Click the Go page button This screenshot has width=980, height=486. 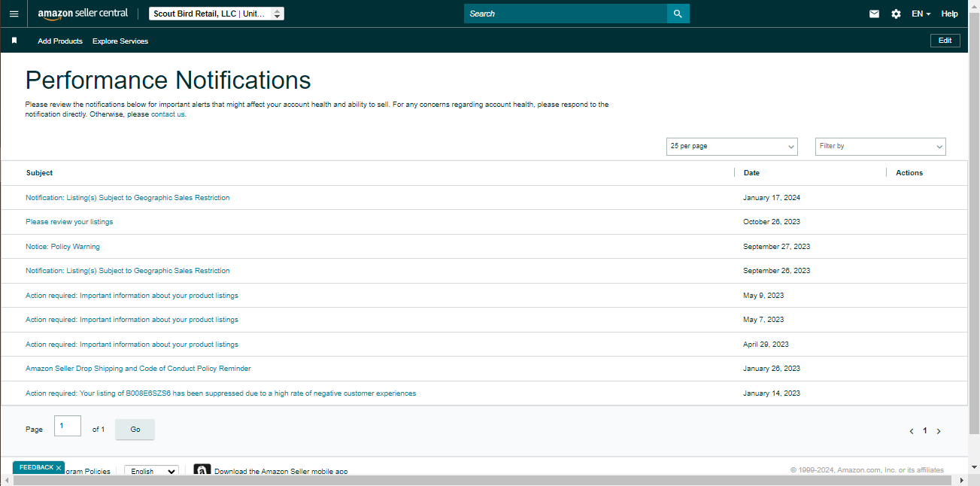point(135,430)
